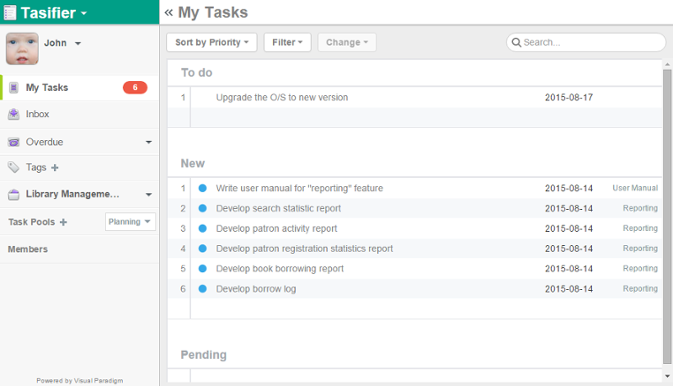Click blue dot for Write user manual task
673x386 pixels.
[203, 188]
